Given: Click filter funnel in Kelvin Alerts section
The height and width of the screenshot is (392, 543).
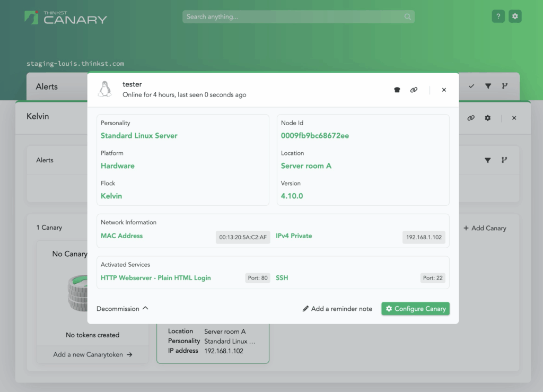Looking at the screenshot, I should (x=488, y=160).
